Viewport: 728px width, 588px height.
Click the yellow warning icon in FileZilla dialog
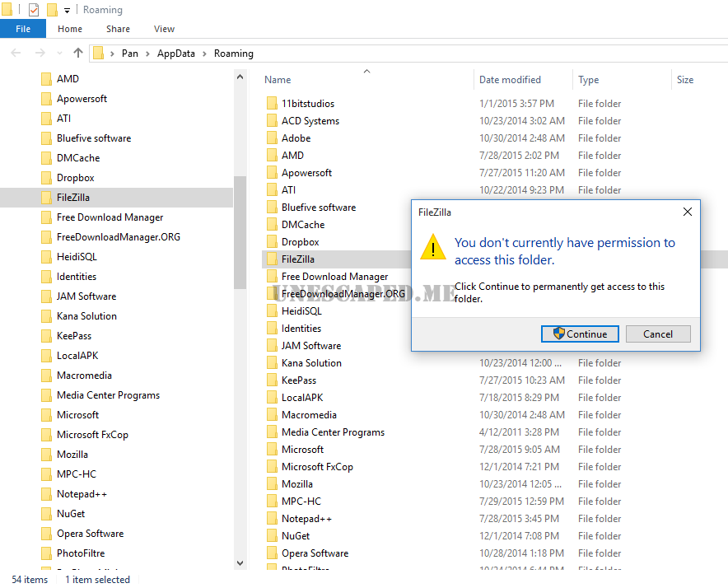[433, 249]
